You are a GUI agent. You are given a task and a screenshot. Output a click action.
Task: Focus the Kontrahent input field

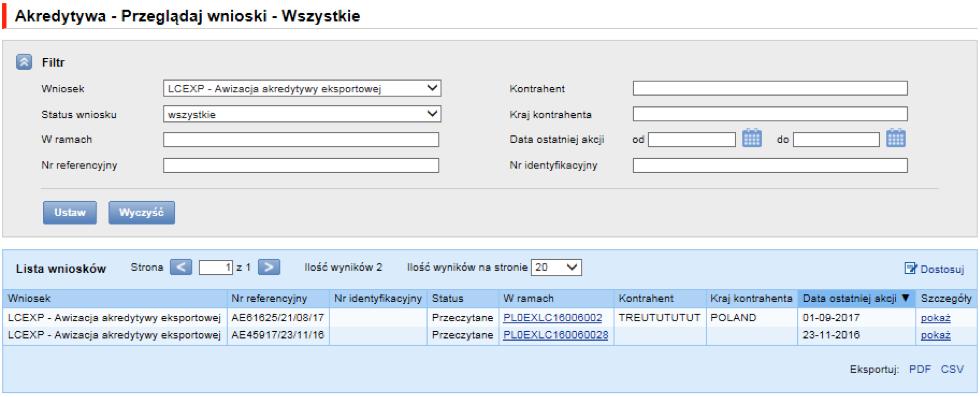pos(770,88)
